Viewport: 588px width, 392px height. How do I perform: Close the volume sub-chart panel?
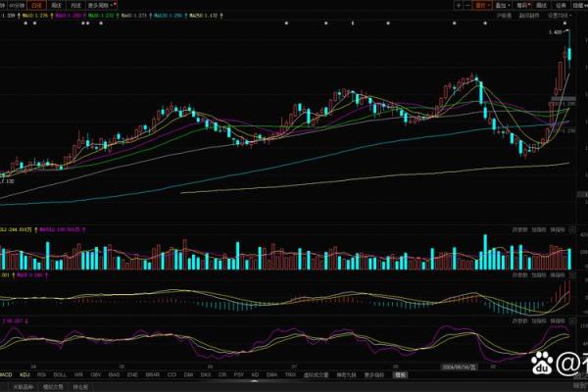pyautogui.click(x=573, y=228)
